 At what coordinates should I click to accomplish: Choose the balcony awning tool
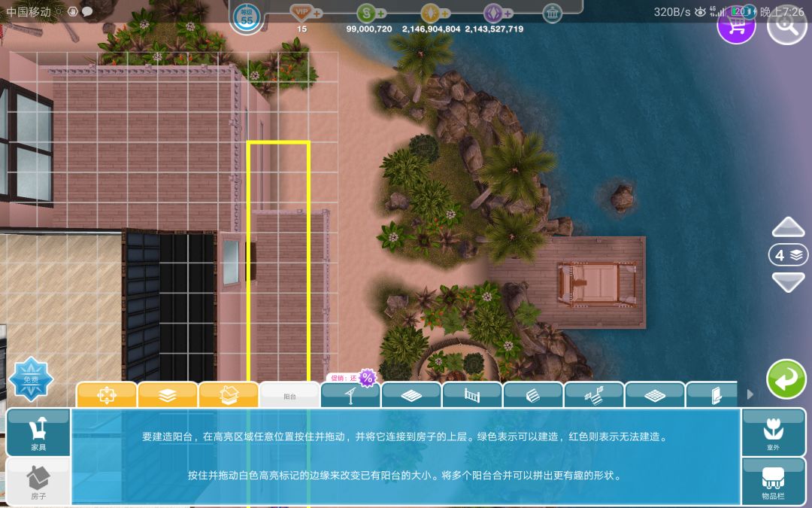coord(350,396)
